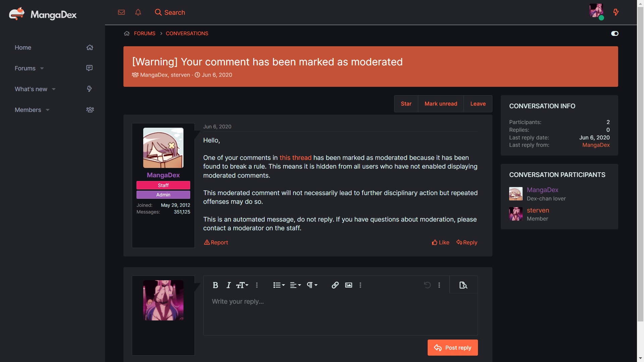Open the inbox envelope icon
Image resolution: width=644 pixels, height=362 pixels.
(121, 12)
